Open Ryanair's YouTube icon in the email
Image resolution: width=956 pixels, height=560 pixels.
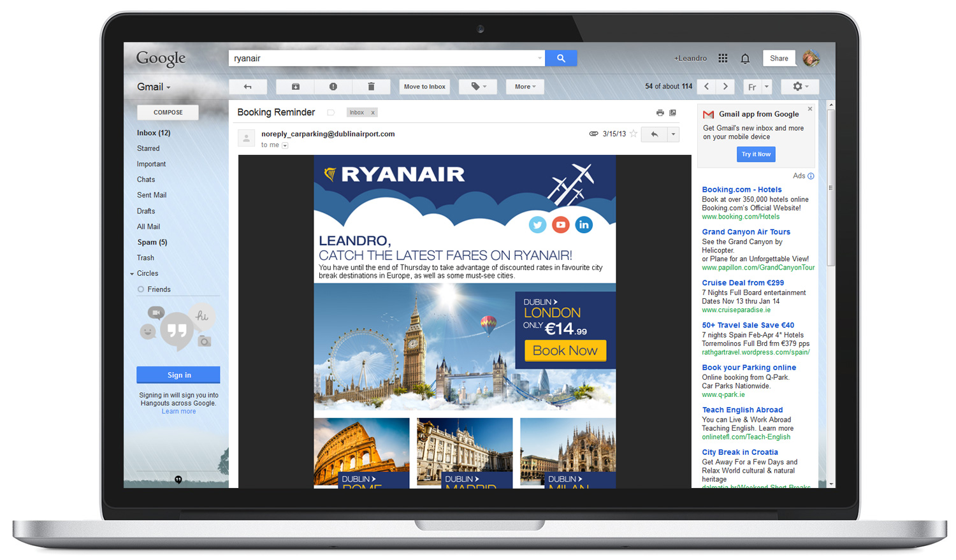pyautogui.click(x=561, y=225)
